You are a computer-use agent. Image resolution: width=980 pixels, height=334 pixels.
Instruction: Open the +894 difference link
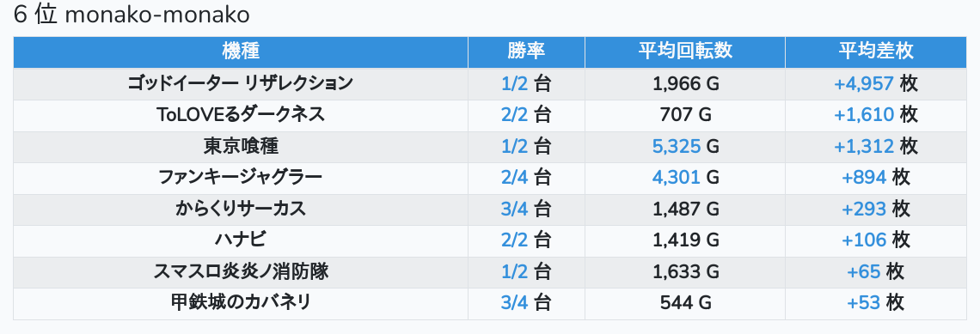(864, 178)
